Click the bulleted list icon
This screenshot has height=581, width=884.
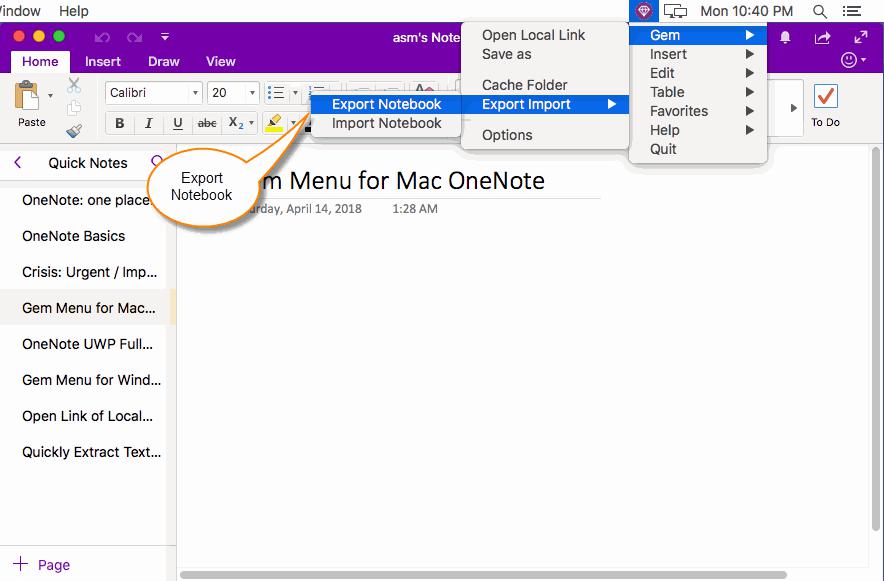(x=276, y=92)
